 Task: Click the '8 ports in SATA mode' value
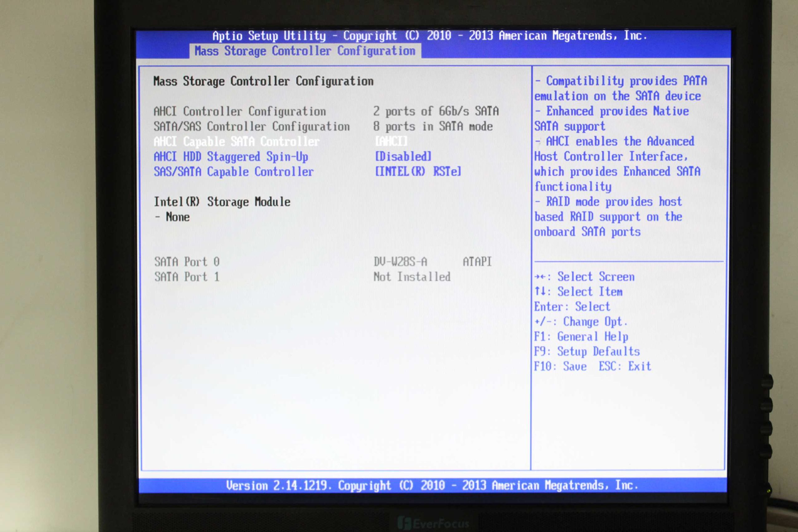tap(433, 127)
